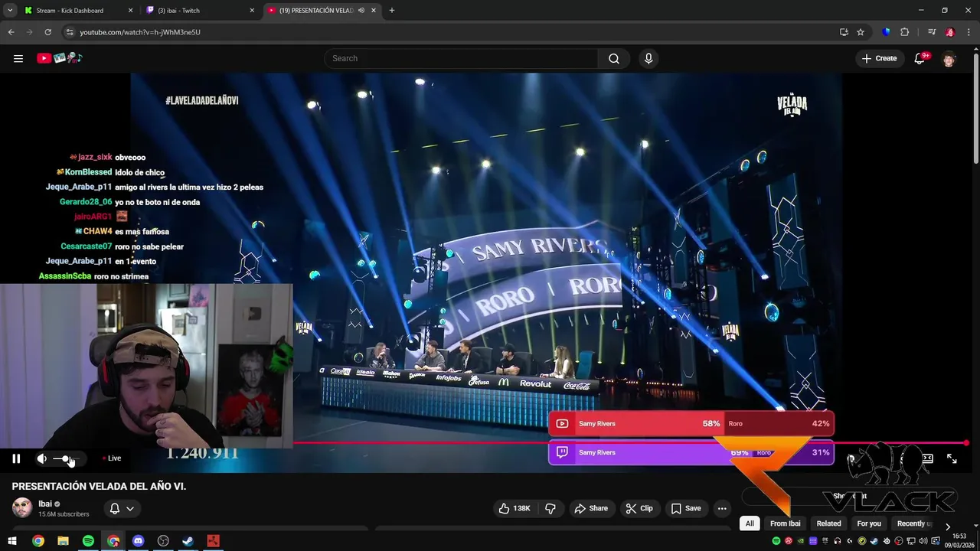Image resolution: width=980 pixels, height=551 pixels.
Task: Open media controls in Chrome toolbar
Action: [932, 32]
